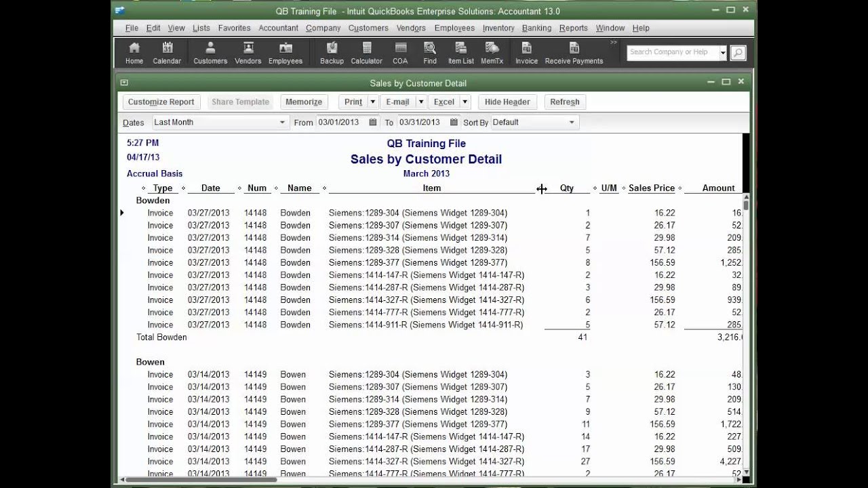Expand the toolbar overflow chevron
868x488 pixels.
coord(614,43)
